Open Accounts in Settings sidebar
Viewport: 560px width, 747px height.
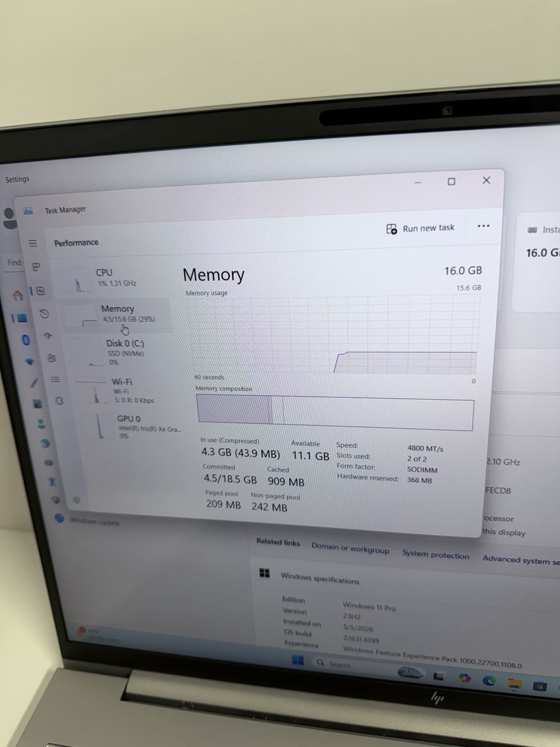click(x=42, y=424)
